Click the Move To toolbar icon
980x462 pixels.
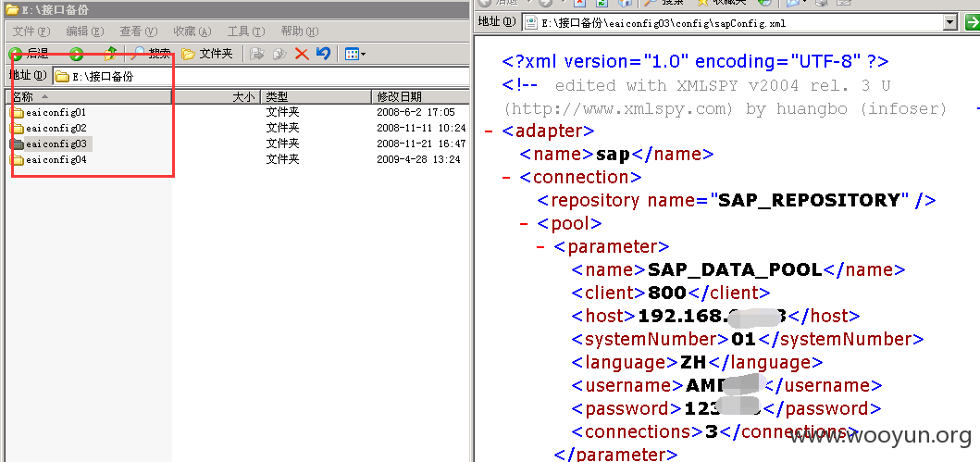[256, 54]
